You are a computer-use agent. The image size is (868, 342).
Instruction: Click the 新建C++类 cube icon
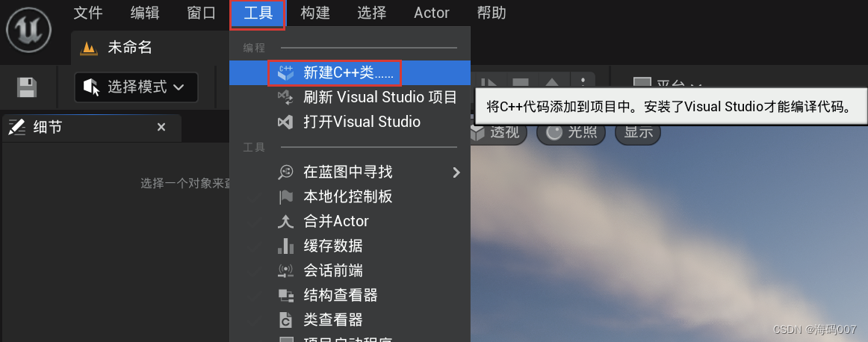[x=285, y=73]
